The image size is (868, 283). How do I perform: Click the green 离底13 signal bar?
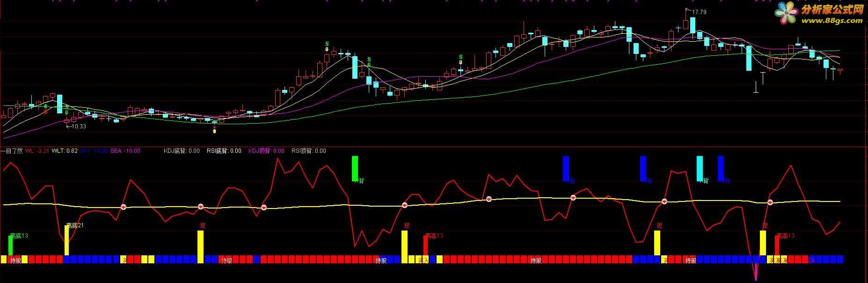(x=10, y=245)
